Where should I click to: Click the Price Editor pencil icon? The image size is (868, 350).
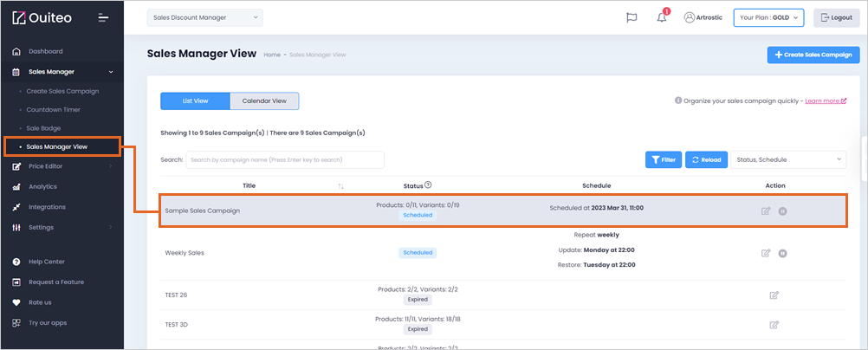tap(16, 166)
